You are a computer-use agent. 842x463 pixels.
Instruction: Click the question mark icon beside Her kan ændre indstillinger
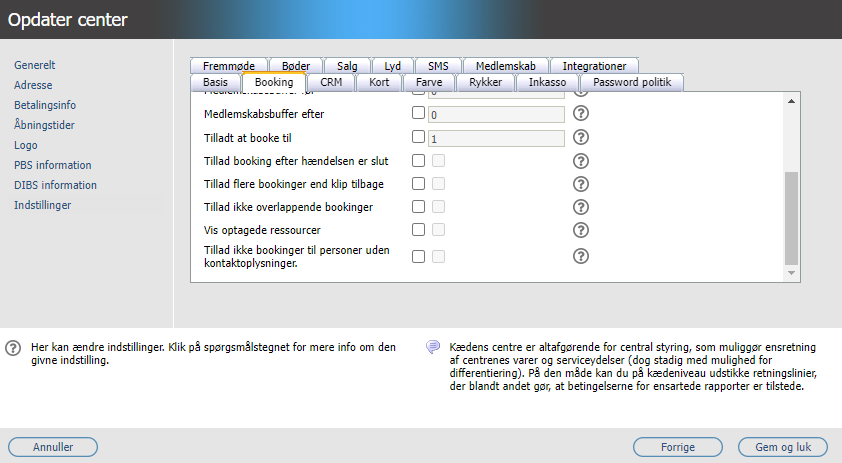tap(13, 348)
